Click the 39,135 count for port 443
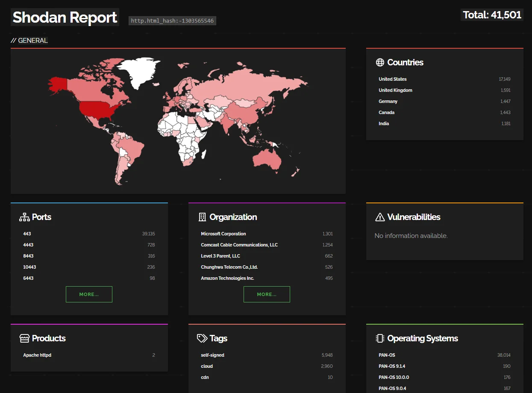 click(149, 234)
